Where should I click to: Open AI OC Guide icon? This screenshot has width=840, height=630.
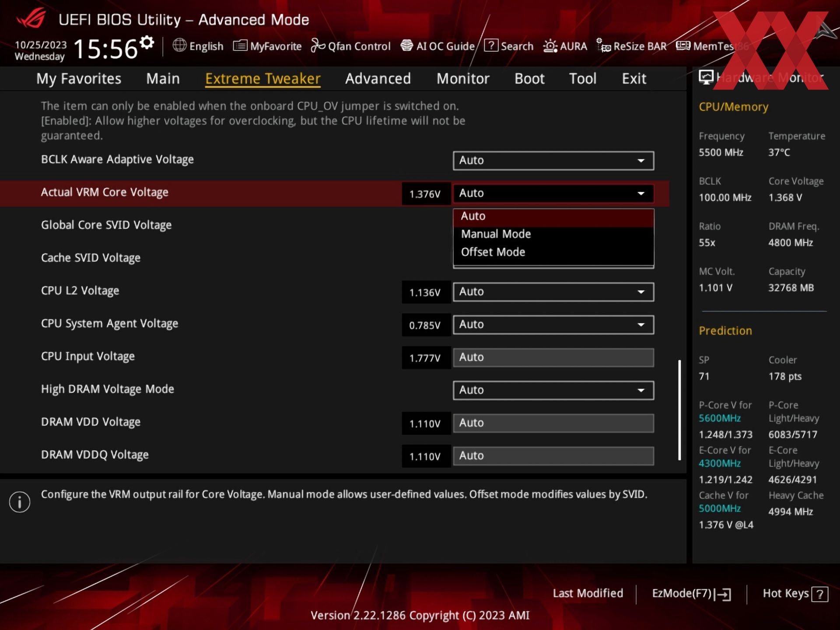(x=407, y=45)
